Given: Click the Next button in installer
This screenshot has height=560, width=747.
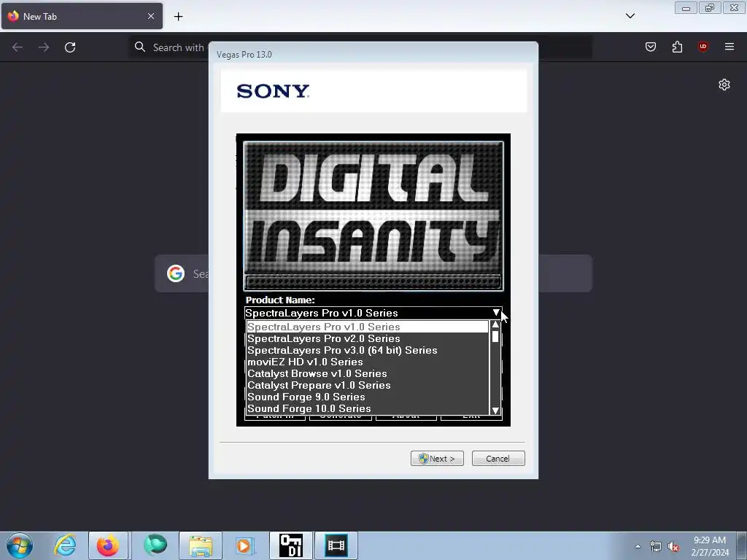Looking at the screenshot, I should point(437,459).
